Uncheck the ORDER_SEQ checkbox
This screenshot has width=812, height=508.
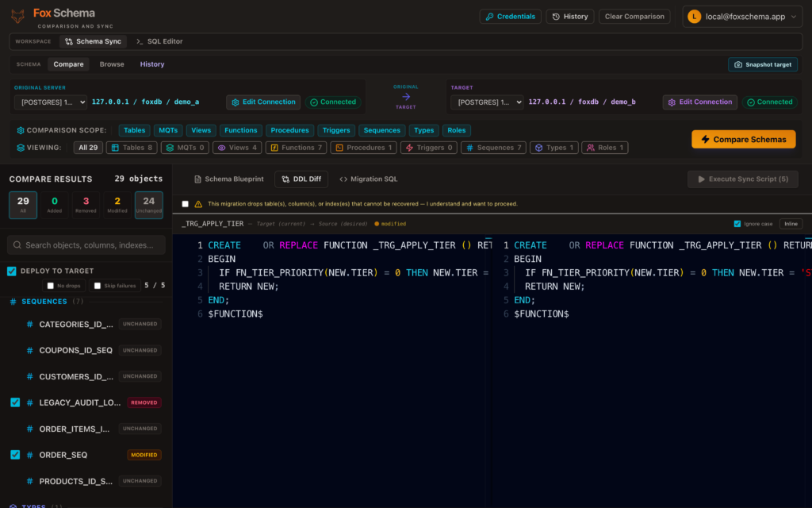click(x=15, y=455)
